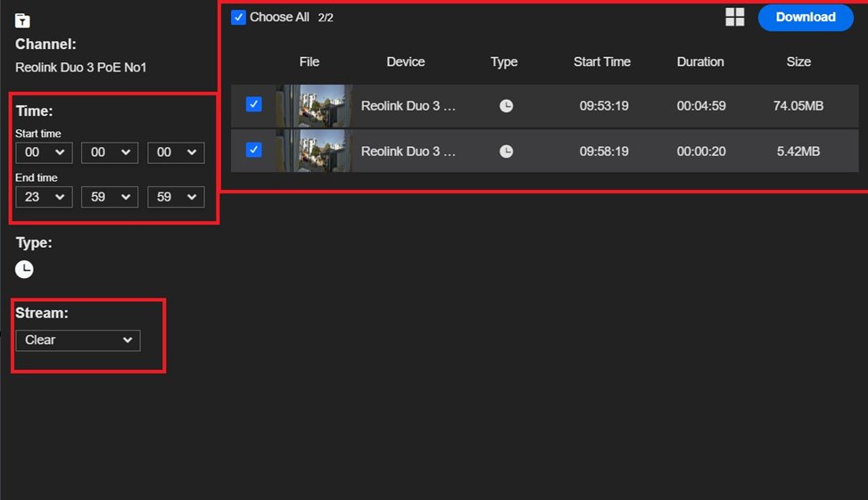Click the 00:00:20 duration cell

(x=701, y=151)
